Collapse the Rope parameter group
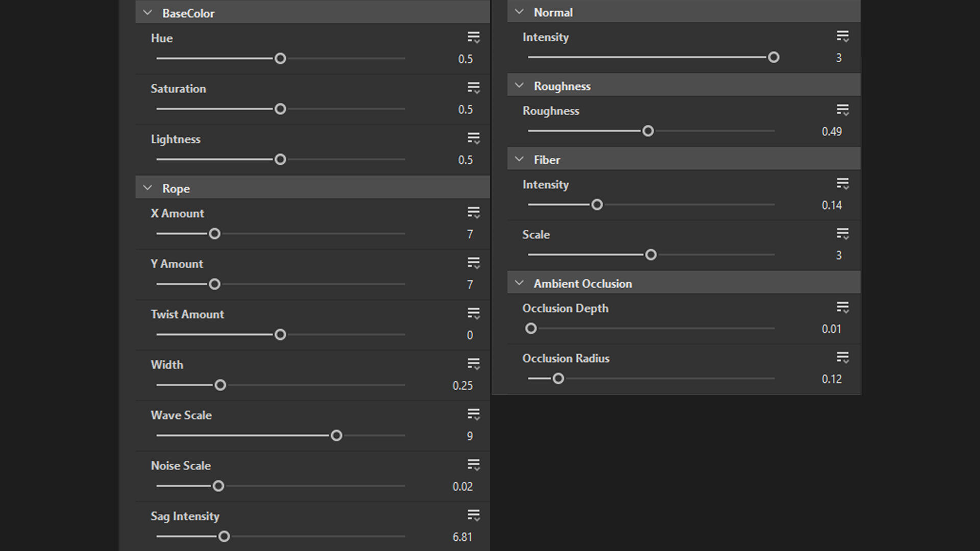The height and width of the screenshot is (551, 980). point(148,188)
